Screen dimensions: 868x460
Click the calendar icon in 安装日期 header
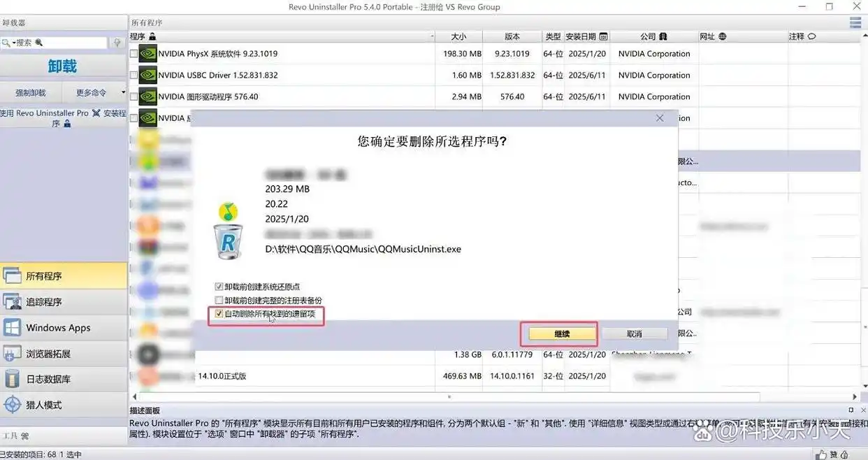[603, 36]
